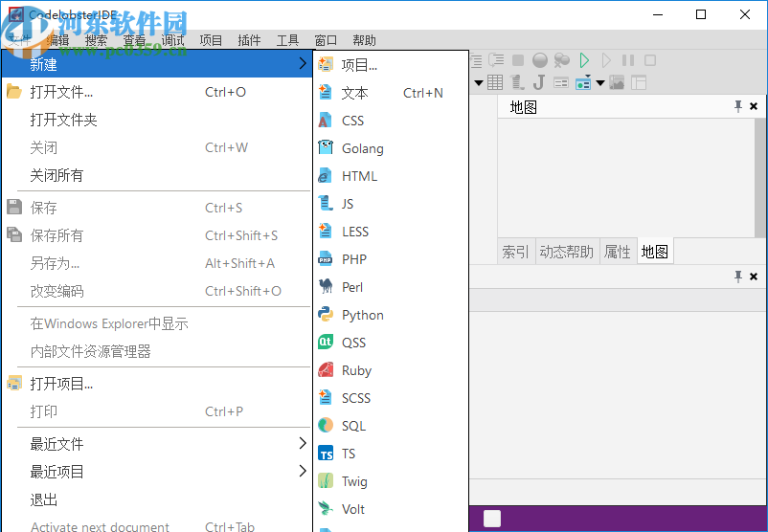The height and width of the screenshot is (532, 768).
Task: Open the 调试 debug menu
Action: 172,40
